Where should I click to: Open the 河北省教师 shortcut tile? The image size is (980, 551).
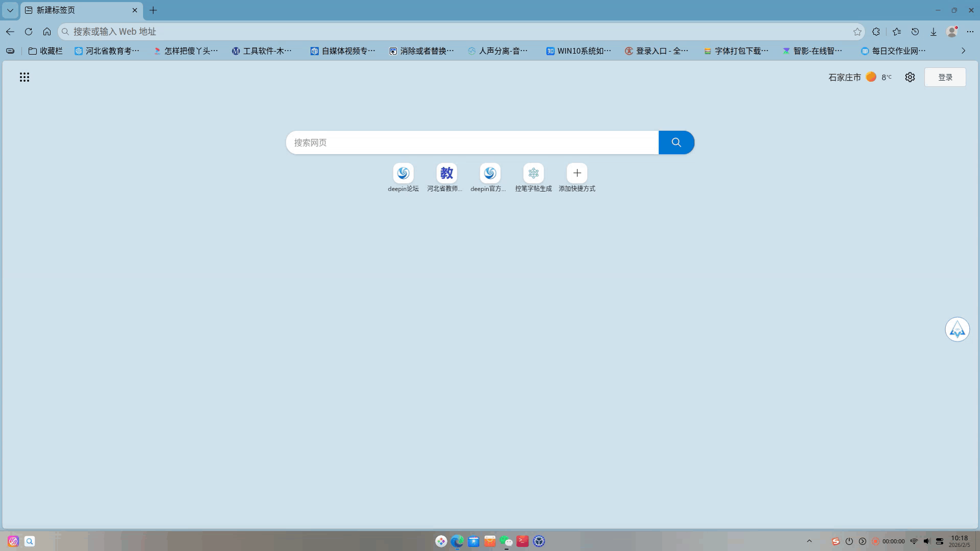(446, 178)
